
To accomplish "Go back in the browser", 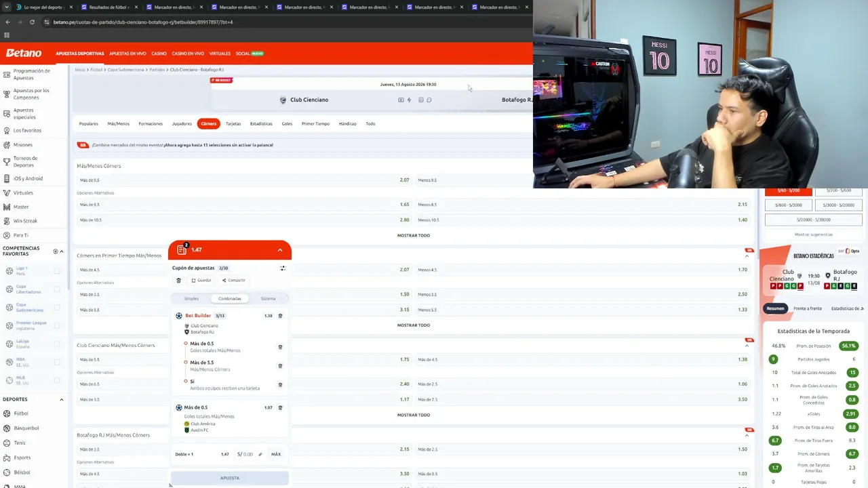I will pyautogui.click(x=7, y=22).
